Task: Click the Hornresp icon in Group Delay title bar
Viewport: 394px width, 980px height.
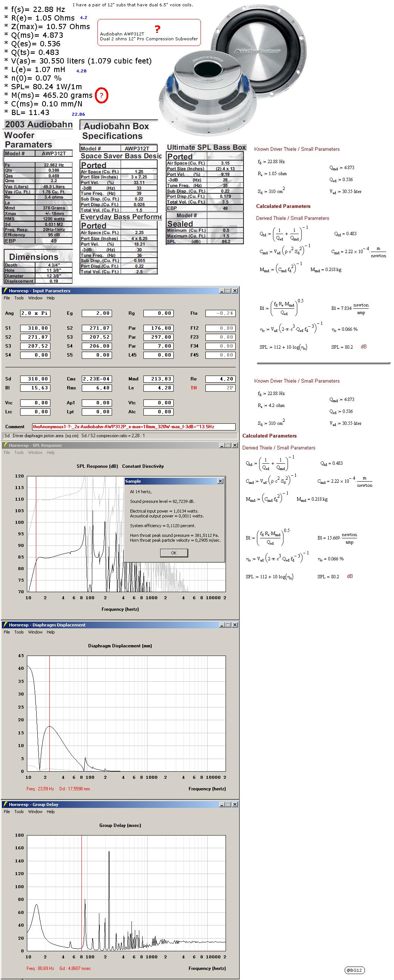Action: pyautogui.click(x=5, y=804)
